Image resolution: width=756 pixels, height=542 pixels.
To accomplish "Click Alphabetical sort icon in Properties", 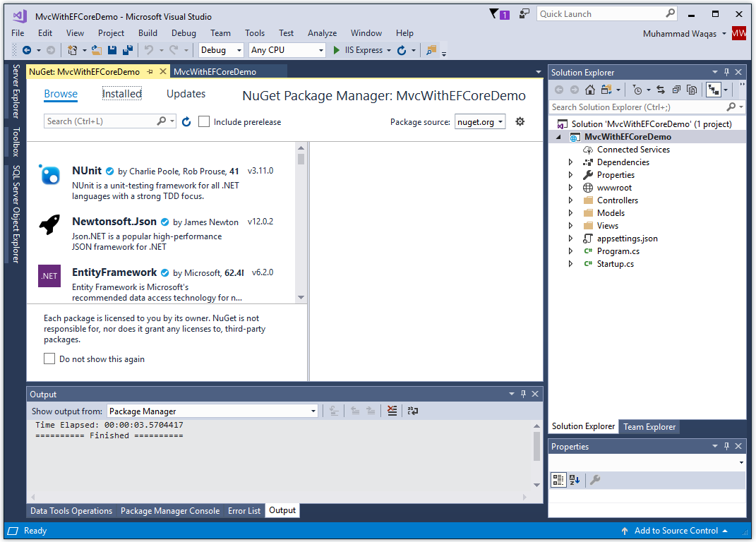I will 574,480.
